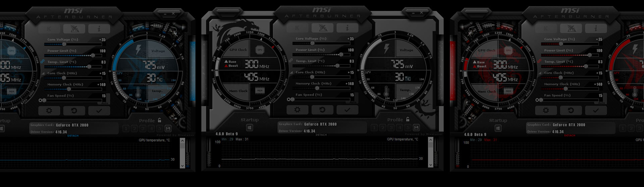Save profile with the floppy icon in blue-skin window
Image resolution: width=644 pixels, height=187 pixels.
coord(168,129)
